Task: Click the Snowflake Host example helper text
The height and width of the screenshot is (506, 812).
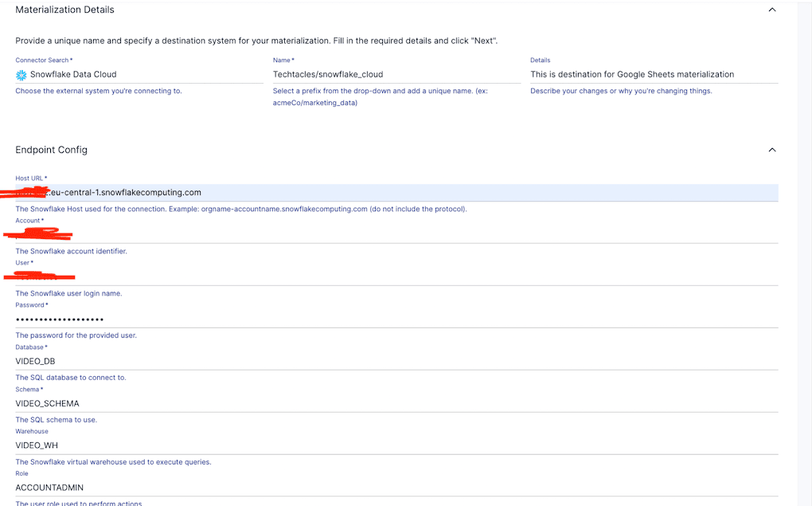Action: coord(241,210)
